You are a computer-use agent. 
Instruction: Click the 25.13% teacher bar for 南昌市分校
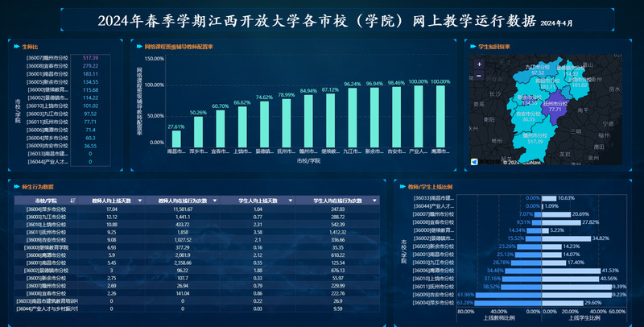click(528, 255)
